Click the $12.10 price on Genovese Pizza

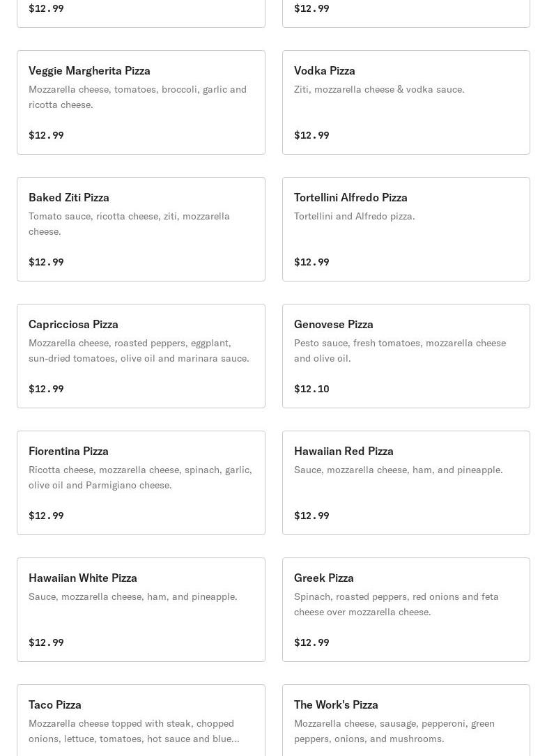[x=311, y=389]
